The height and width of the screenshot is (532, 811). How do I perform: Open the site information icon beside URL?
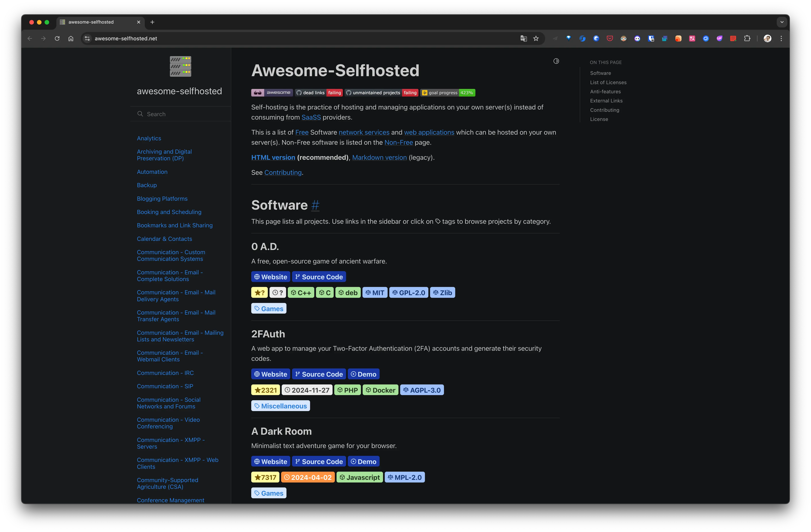tap(87, 38)
